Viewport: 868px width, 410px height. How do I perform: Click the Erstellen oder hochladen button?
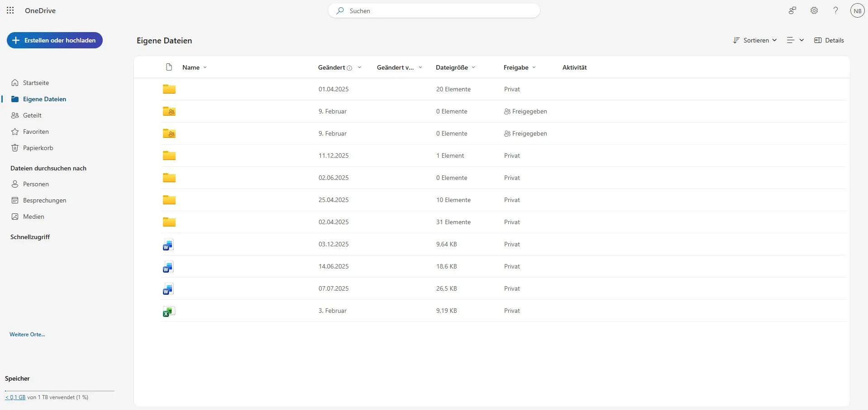coord(54,40)
